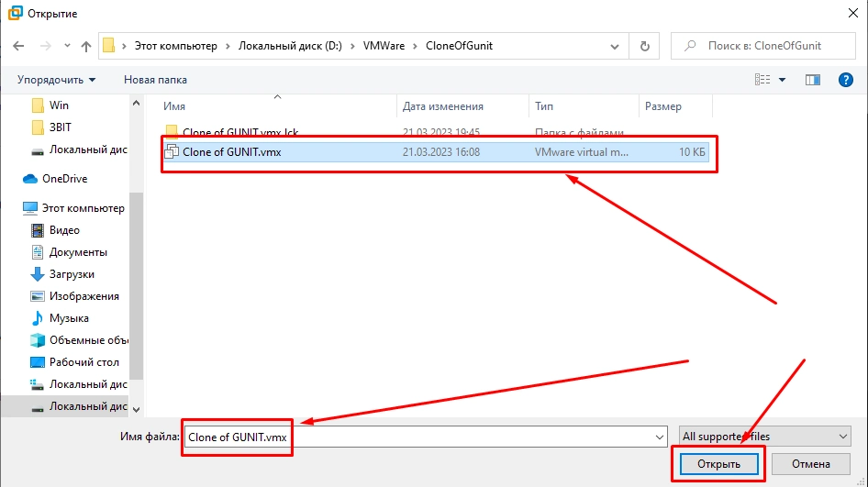Click the 'Открыть' button
Screen dimensions: 868x487
[x=718, y=464]
